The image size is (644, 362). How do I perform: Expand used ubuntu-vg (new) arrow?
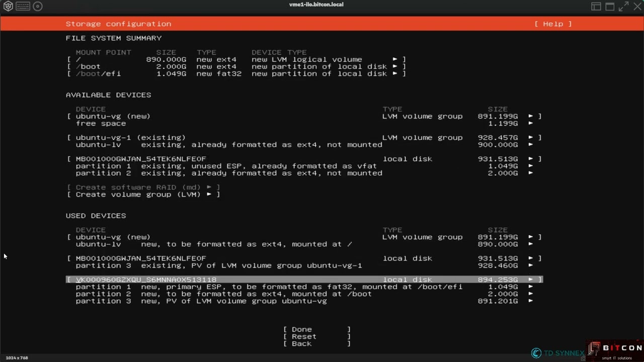(x=531, y=237)
